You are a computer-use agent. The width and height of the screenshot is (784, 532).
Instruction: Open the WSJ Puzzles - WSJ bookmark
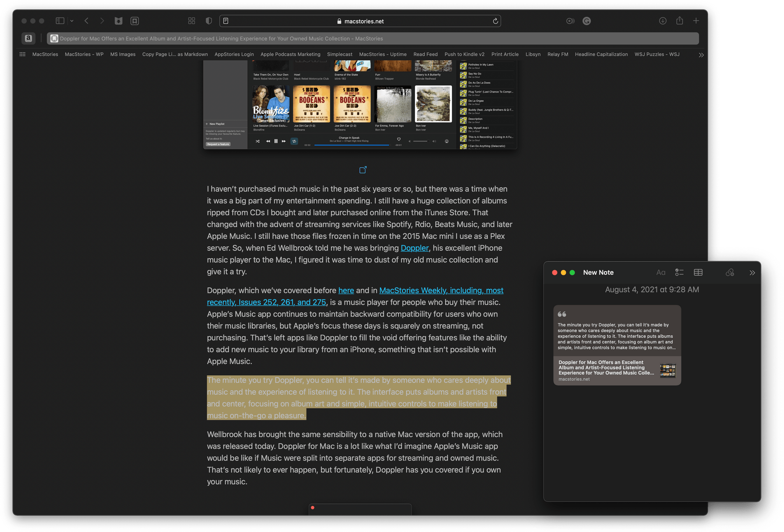pos(657,54)
